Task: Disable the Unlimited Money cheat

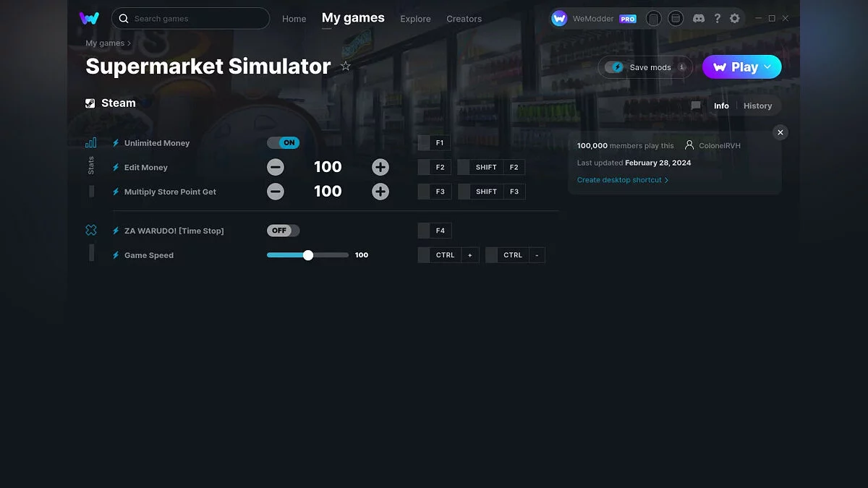Action: pos(283,142)
